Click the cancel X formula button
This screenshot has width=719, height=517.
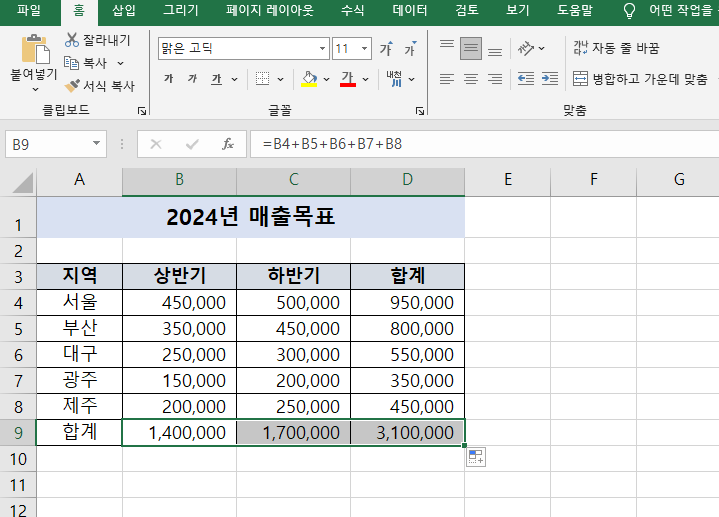[156, 144]
